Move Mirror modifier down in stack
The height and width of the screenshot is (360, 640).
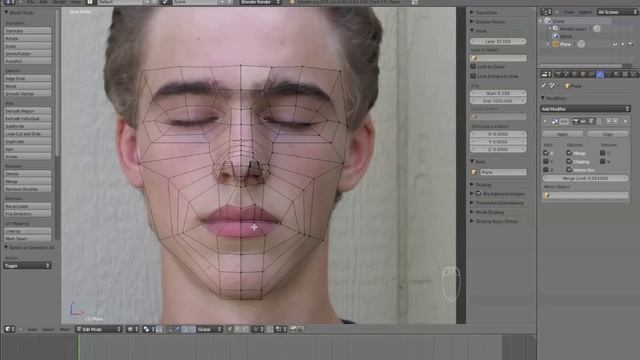point(615,121)
